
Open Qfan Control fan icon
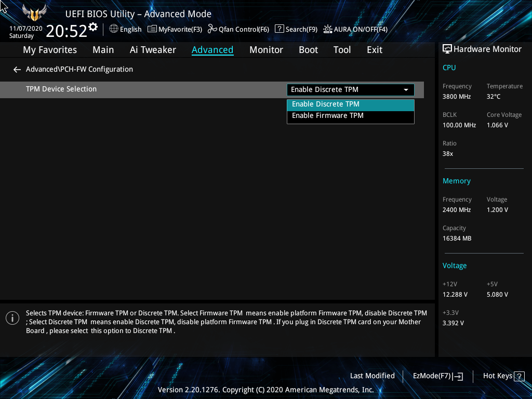pyautogui.click(x=212, y=29)
